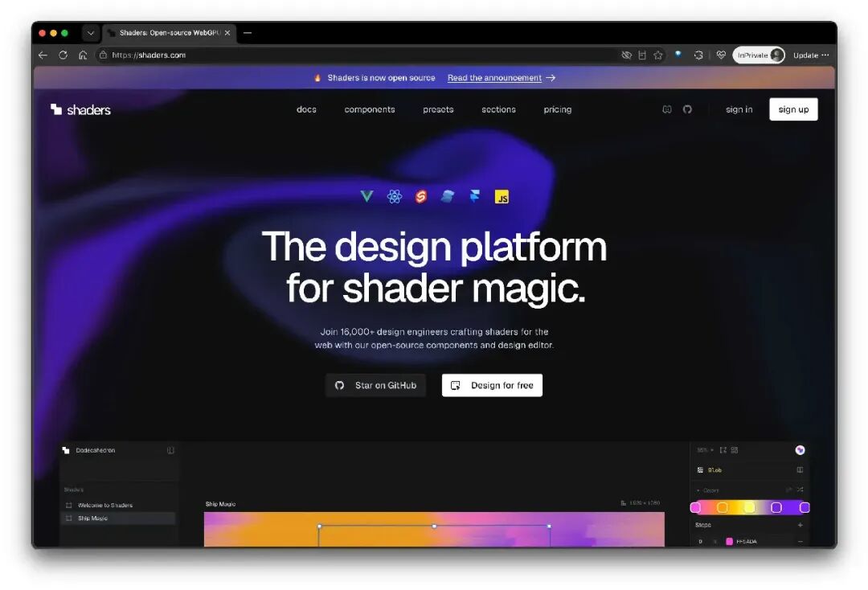Click the Solid framework icon
Image resolution: width=868 pixels, height=590 pixels.
(x=448, y=196)
